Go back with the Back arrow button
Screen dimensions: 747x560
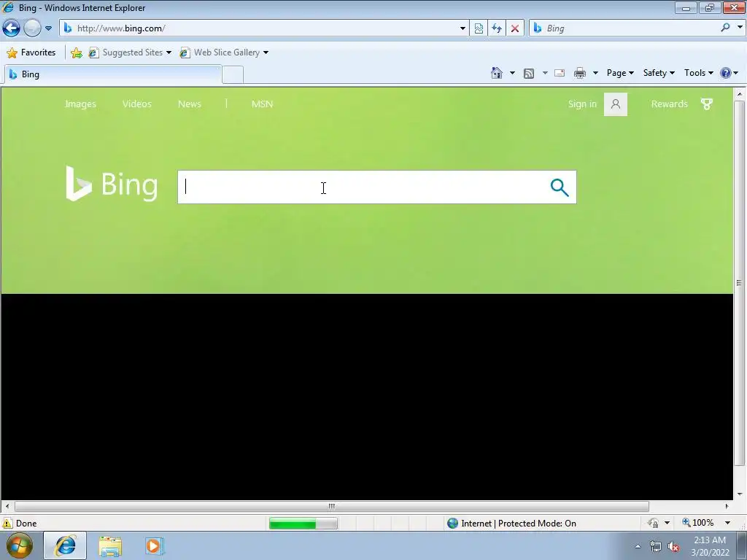12,28
